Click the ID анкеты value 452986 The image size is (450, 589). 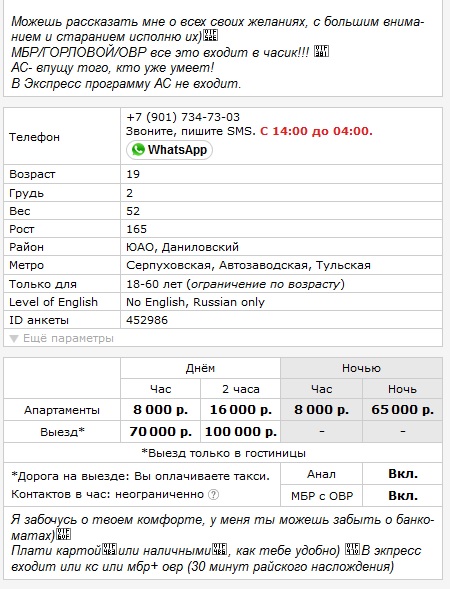[147, 320]
